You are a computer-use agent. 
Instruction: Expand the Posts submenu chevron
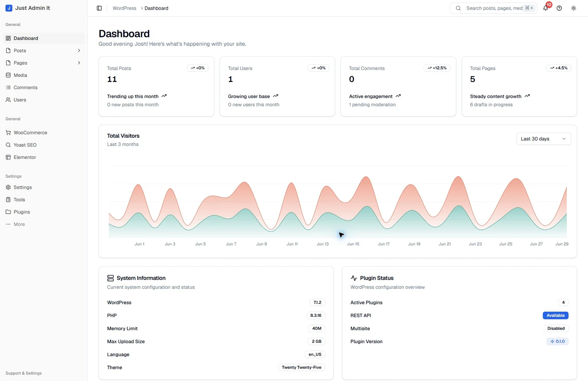[79, 51]
